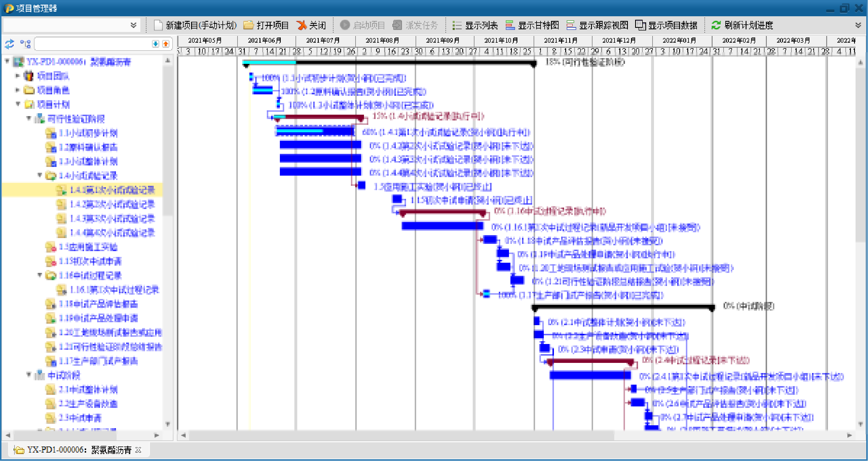Click the 打开项目 folder icon
Viewport: 868px width, 461px height.
coord(248,25)
